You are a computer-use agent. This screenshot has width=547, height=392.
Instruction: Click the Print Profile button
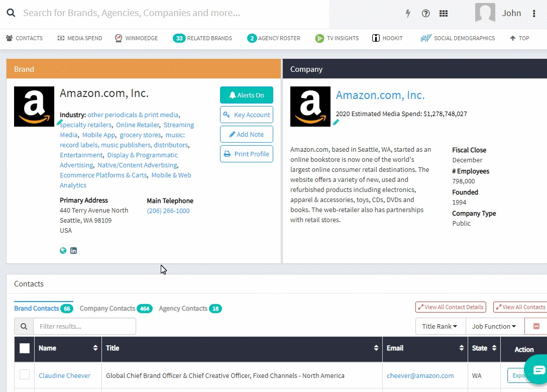click(x=246, y=154)
